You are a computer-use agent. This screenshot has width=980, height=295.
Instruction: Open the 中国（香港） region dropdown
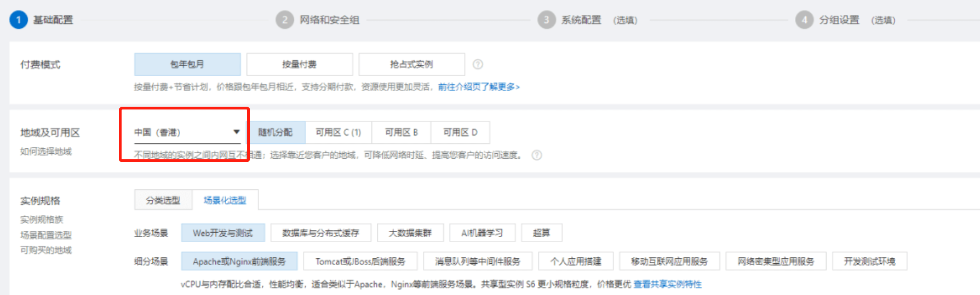tap(187, 132)
